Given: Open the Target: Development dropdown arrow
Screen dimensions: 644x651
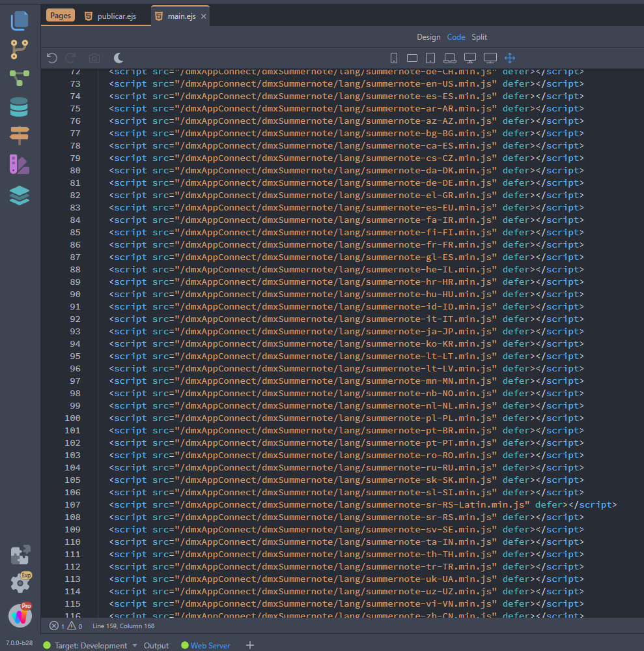Looking at the screenshot, I should point(134,646).
